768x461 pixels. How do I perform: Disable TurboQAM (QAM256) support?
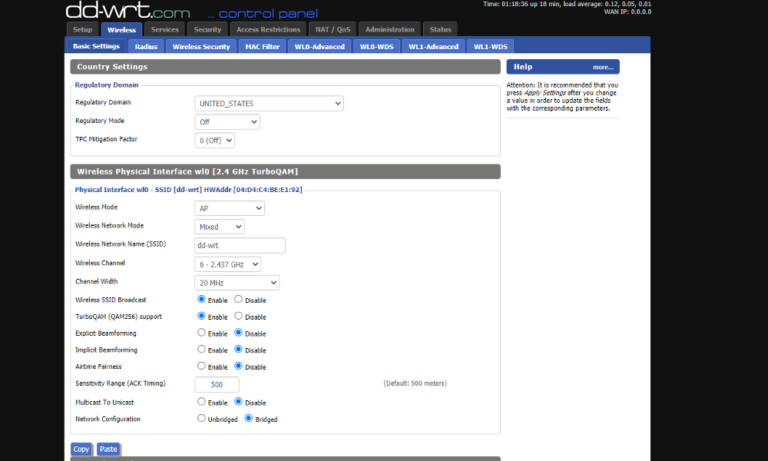coord(238,316)
